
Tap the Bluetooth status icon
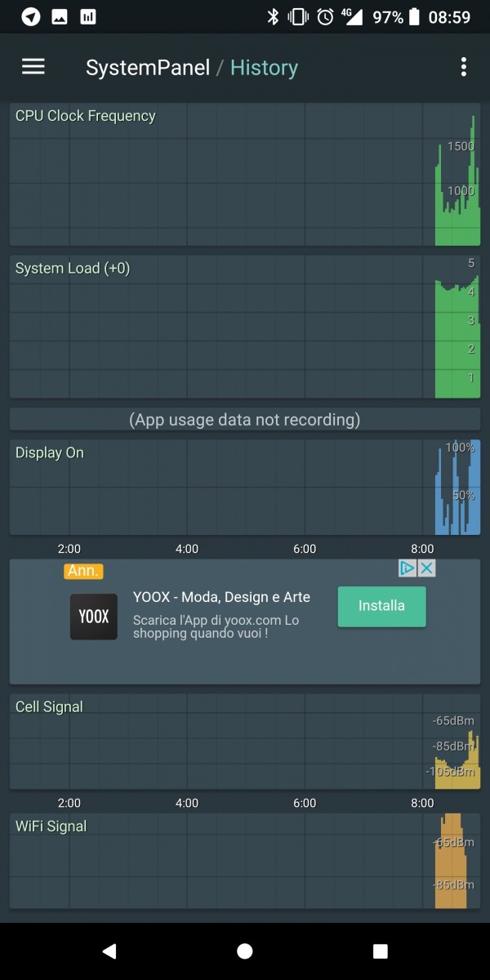[273, 16]
